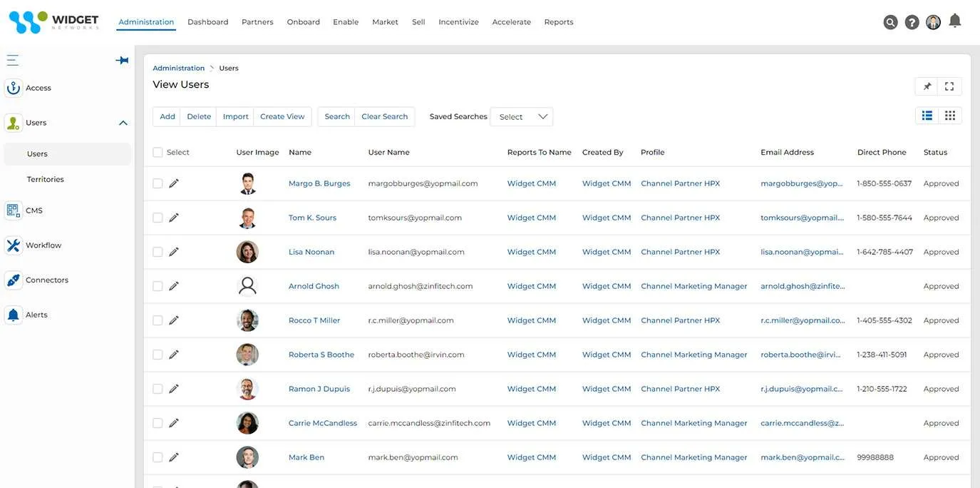
Task: Open the Connectors sidebar icon
Action: coord(13,280)
